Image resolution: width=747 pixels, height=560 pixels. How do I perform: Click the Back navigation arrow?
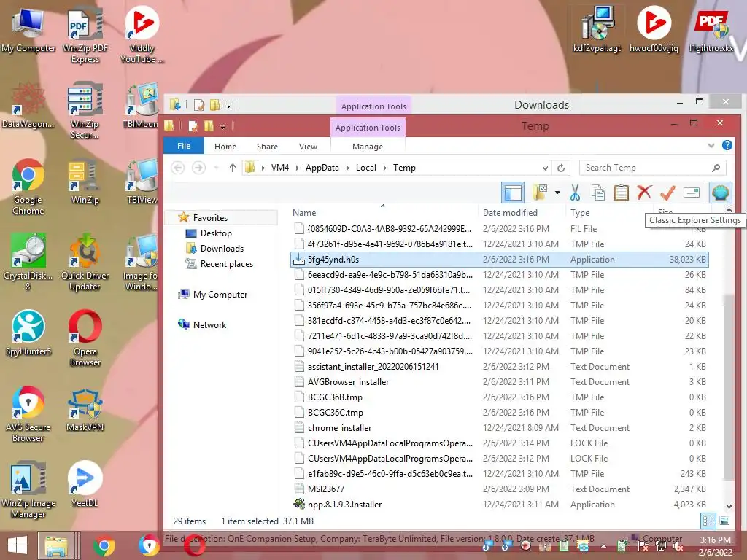[178, 168]
